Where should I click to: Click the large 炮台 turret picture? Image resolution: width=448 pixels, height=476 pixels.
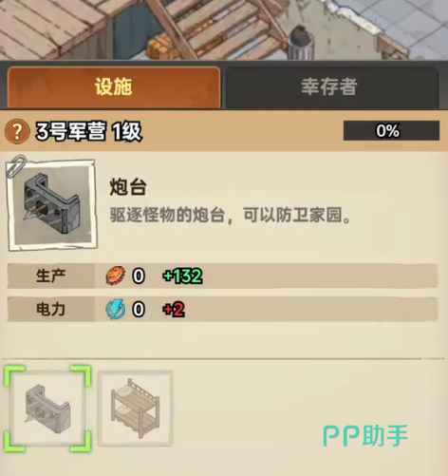point(52,205)
